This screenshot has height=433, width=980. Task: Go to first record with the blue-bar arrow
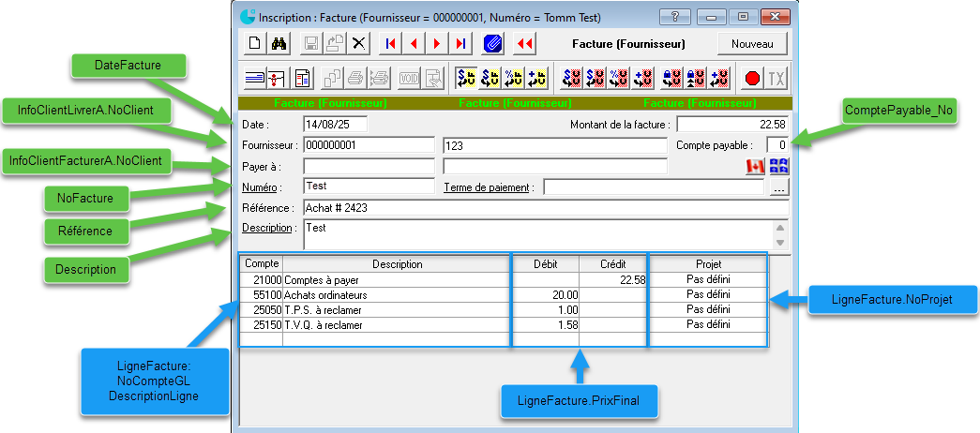click(391, 43)
